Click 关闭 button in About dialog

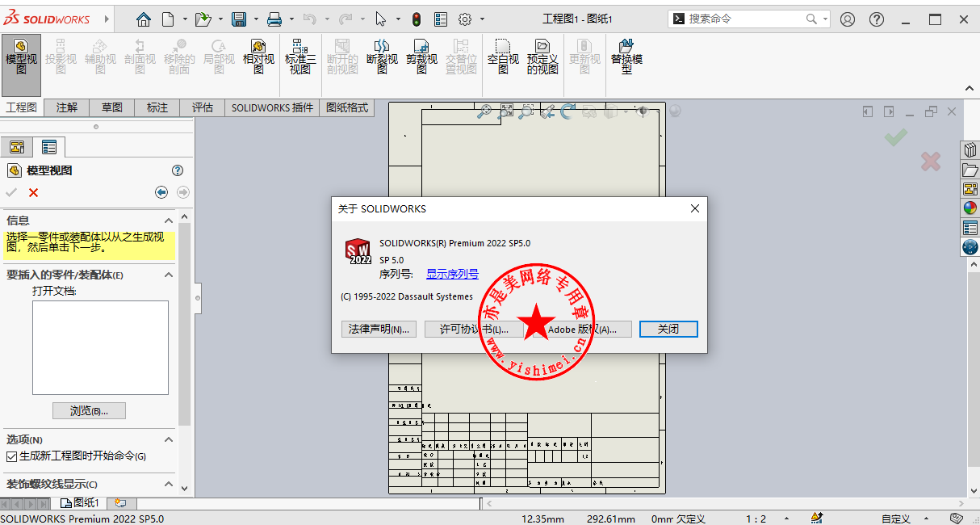668,329
